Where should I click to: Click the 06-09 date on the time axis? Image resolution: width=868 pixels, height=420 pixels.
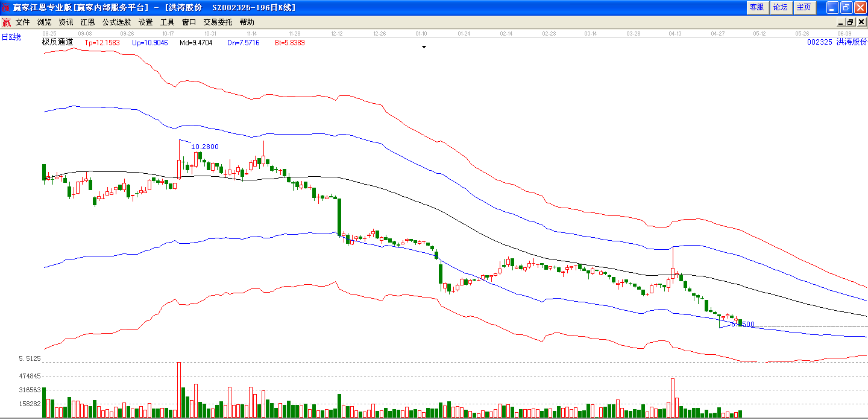(x=844, y=34)
